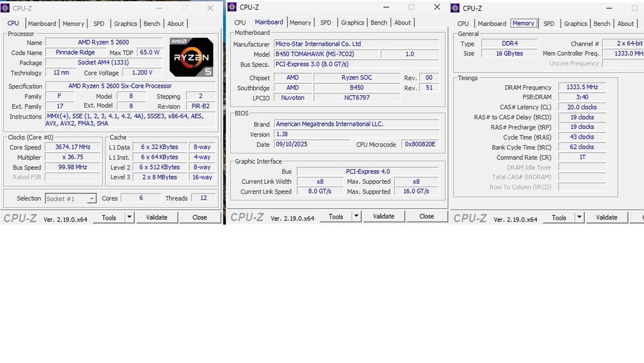Switch to Mainboard tab in CPU window
644x363 pixels.
pyautogui.click(x=42, y=24)
